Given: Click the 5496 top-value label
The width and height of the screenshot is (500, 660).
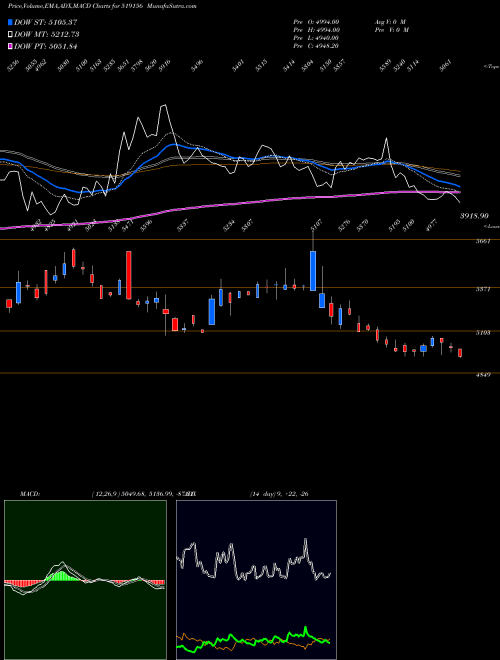Looking at the screenshot, I should 197,66.
